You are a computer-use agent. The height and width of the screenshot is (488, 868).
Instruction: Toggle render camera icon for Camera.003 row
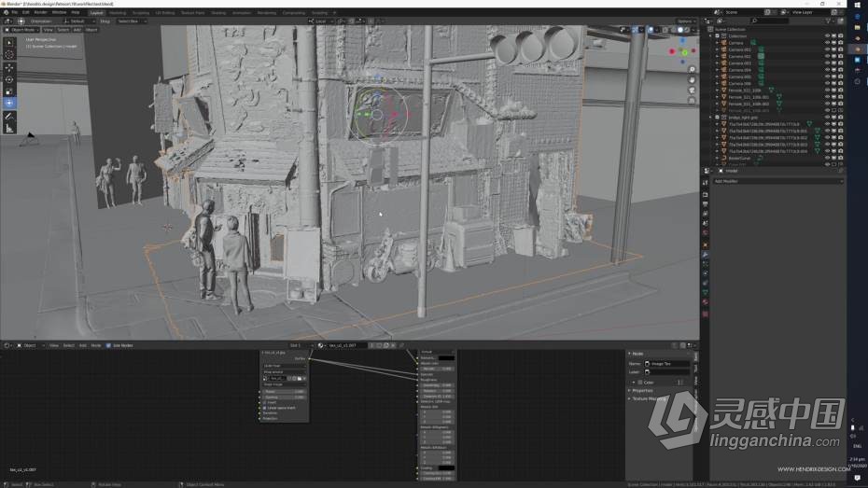pos(840,63)
